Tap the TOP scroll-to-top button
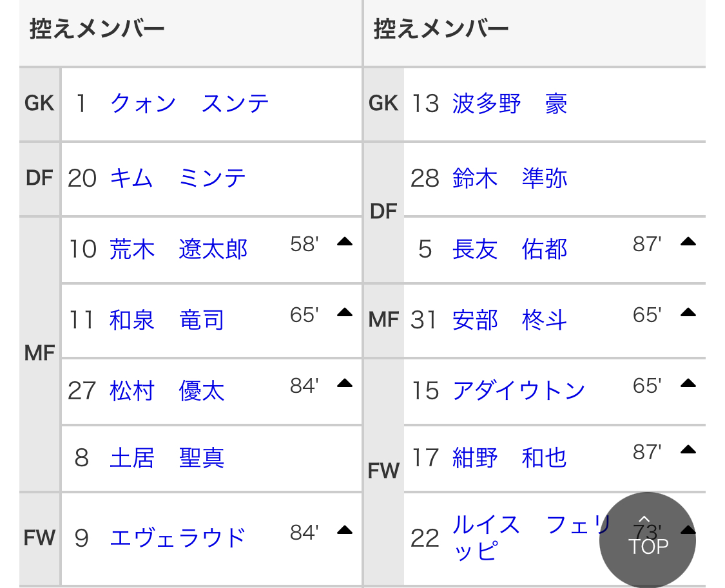 coord(648,540)
